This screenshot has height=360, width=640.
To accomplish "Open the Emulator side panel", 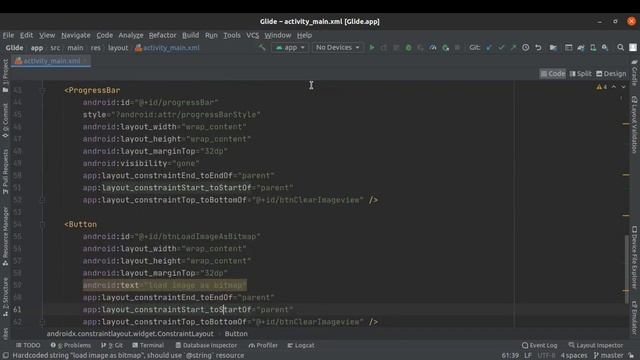I will (634, 318).
